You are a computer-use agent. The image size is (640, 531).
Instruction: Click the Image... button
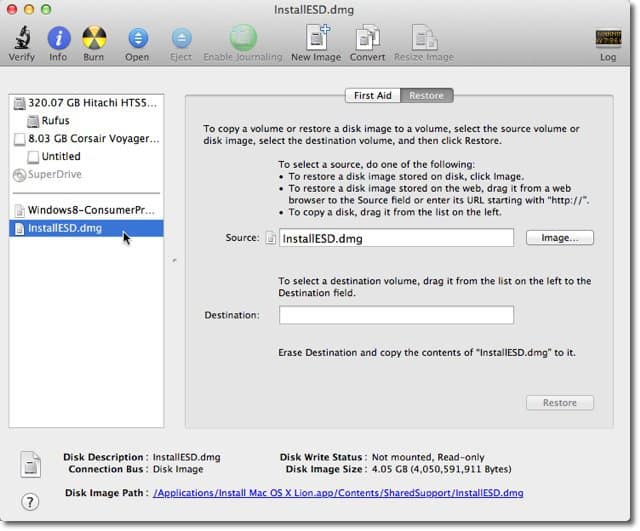(560, 238)
